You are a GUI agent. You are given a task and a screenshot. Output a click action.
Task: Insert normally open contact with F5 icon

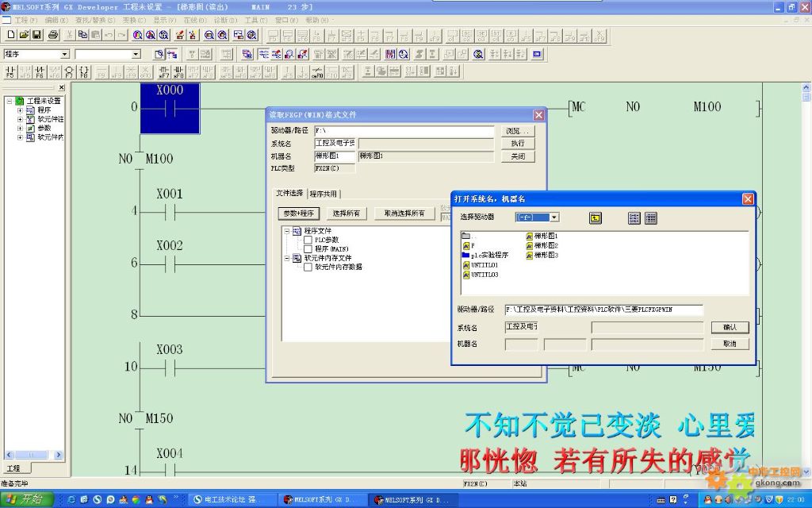tap(10, 71)
